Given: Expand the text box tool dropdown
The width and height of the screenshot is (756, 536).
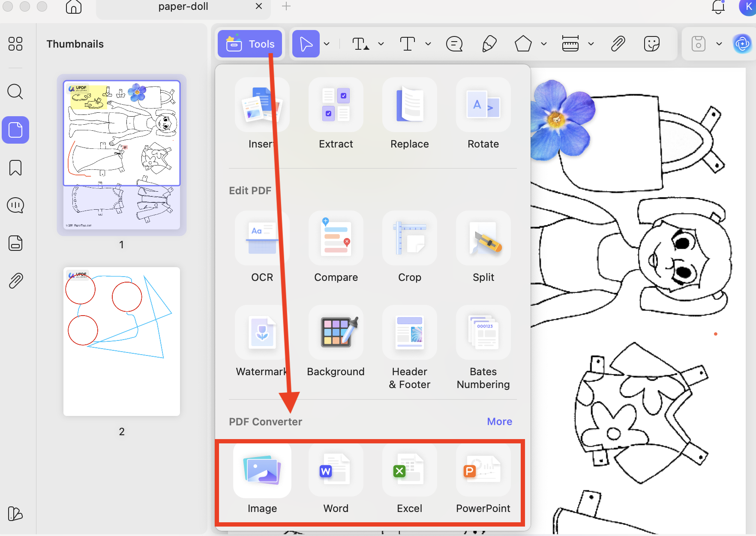Looking at the screenshot, I should (428, 44).
